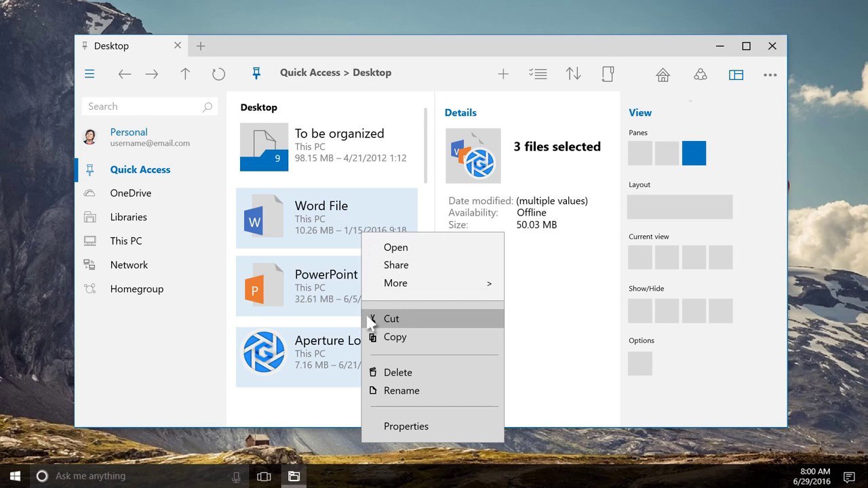Open the Windows Start menu
Viewport: 868px width, 488px height.
point(15,476)
